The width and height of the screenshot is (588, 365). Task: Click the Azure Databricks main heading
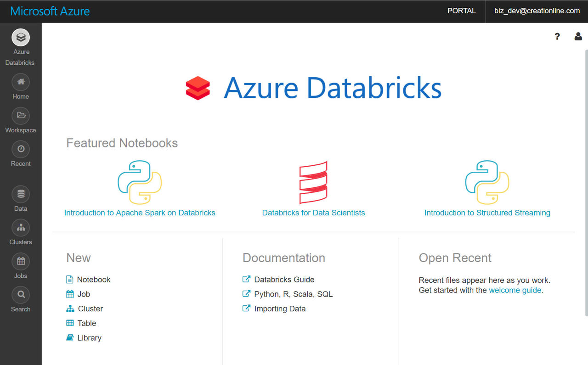point(333,88)
